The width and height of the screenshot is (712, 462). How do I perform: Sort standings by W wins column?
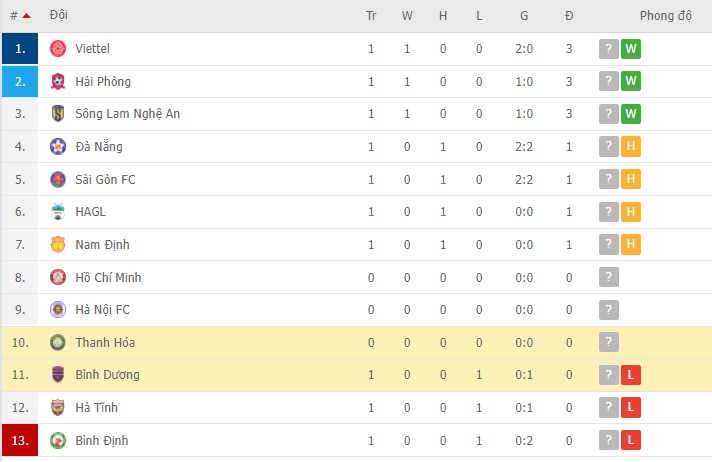[x=407, y=16]
